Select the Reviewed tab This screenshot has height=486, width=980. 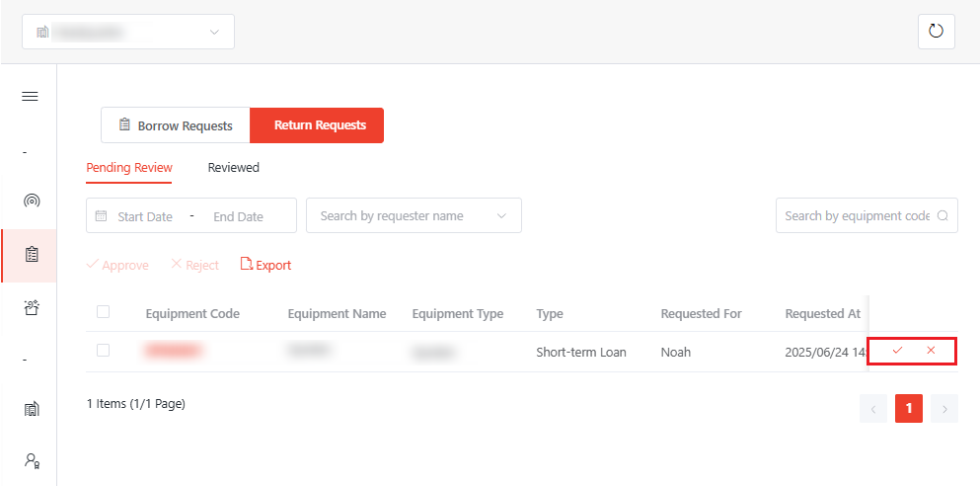coord(234,168)
